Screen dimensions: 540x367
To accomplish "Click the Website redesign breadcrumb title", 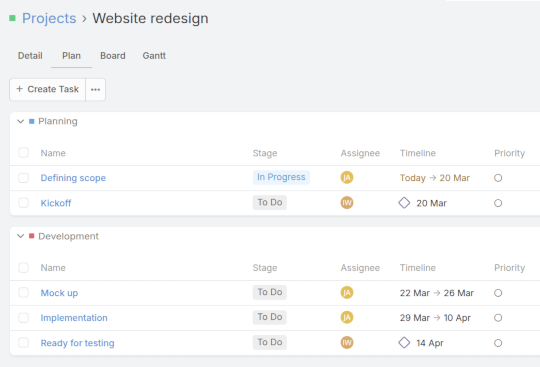I will click(x=150, y=18).
